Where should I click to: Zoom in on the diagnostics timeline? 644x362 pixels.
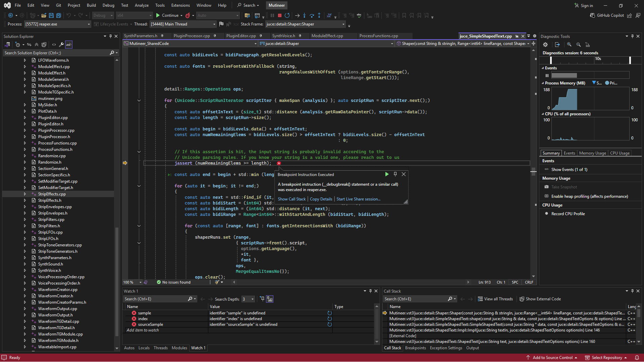tap(569, 45)
